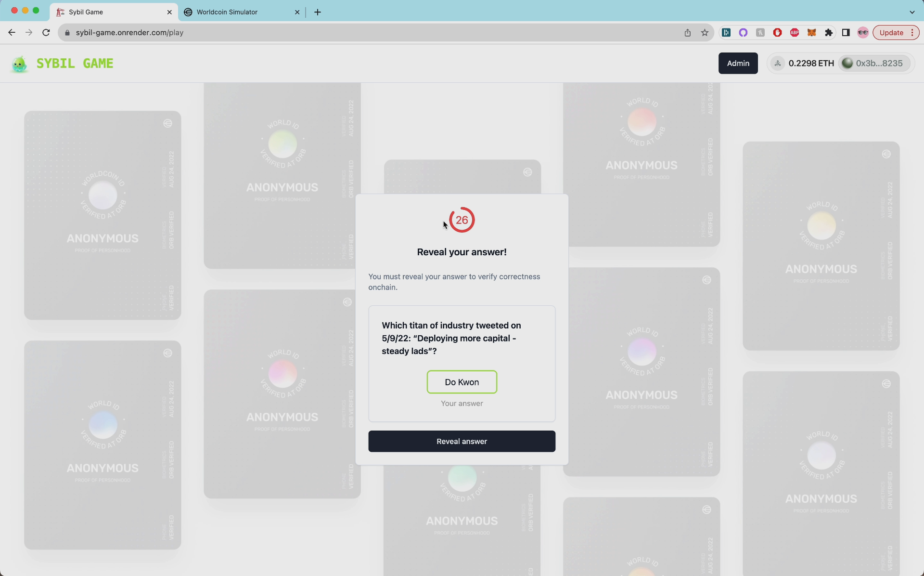Image resolution: width=924 pixels, height=576 pixels.
Task: Click the Reveal answer button
Action: pos(462,441)
